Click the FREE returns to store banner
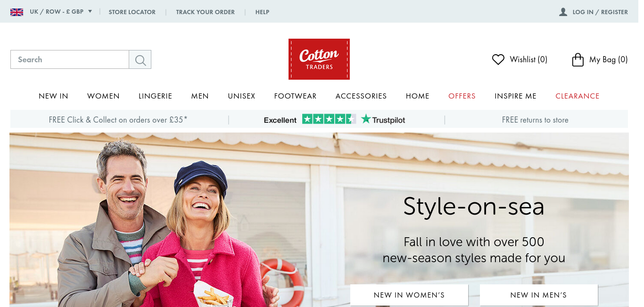This screenshot has width=644, height=307. 535,120
